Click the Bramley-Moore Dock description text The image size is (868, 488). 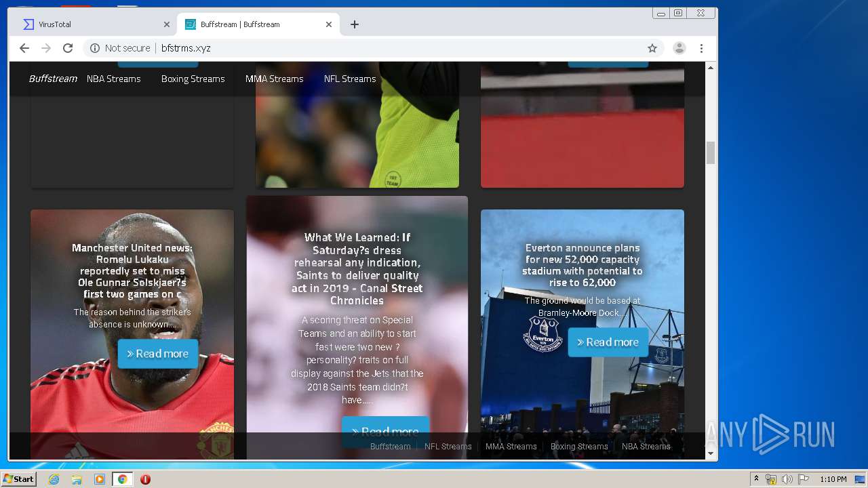tap(583, 307)
